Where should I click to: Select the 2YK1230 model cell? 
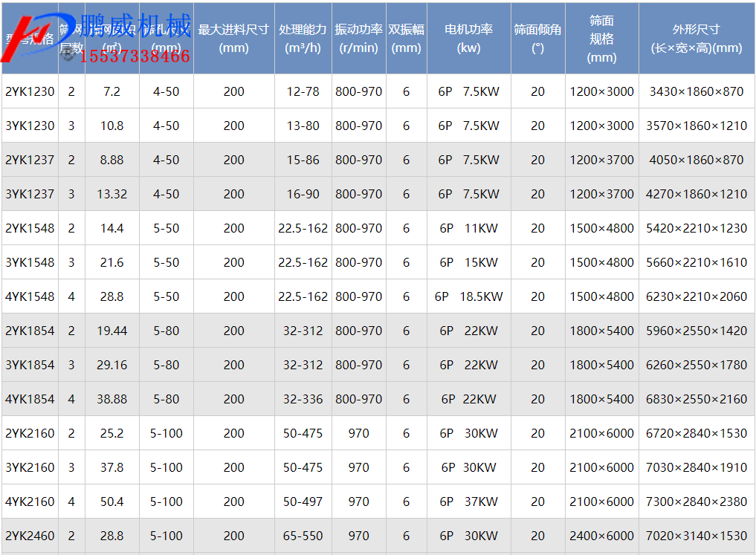[30, 91]
